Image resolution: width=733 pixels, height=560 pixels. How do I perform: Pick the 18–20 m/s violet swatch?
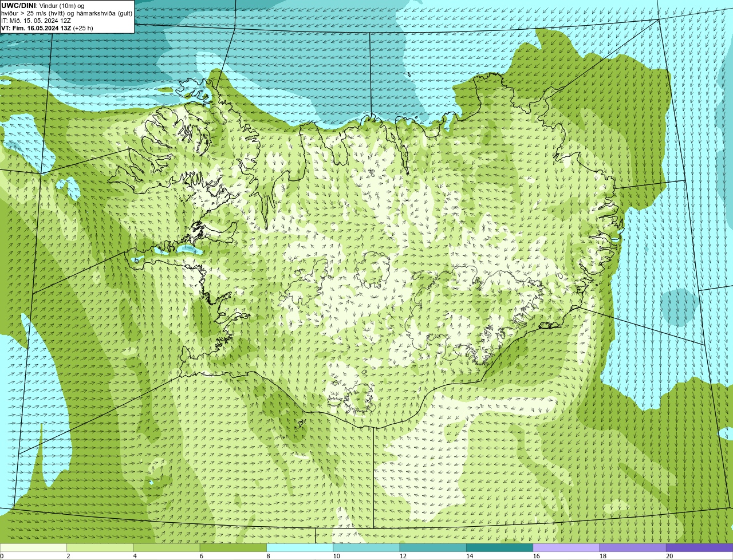[x=633, y=547]
